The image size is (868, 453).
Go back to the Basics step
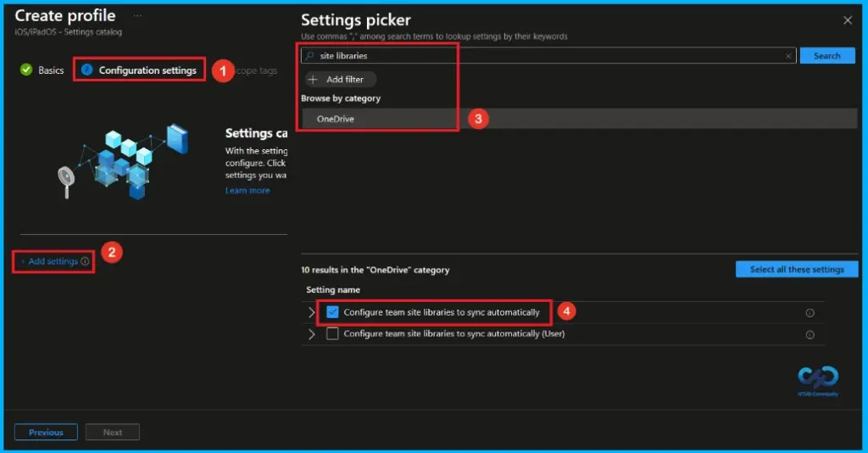click(x=50, y=70)
